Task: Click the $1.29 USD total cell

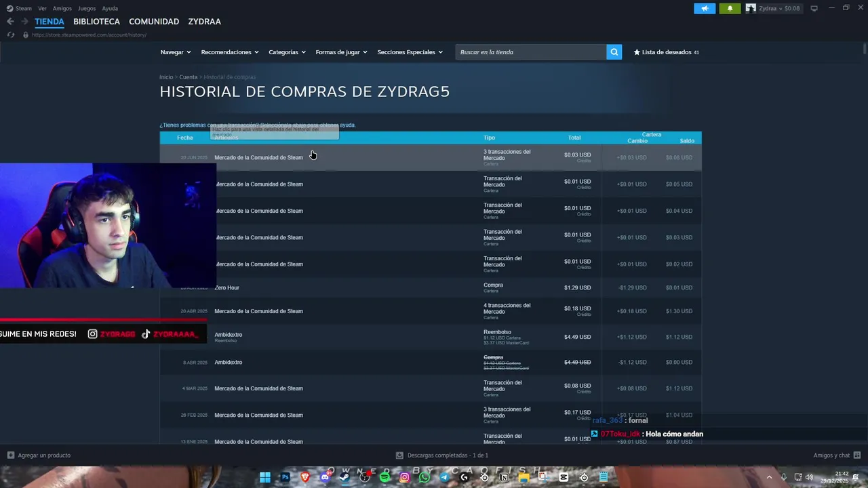Action: click(577, 288)
